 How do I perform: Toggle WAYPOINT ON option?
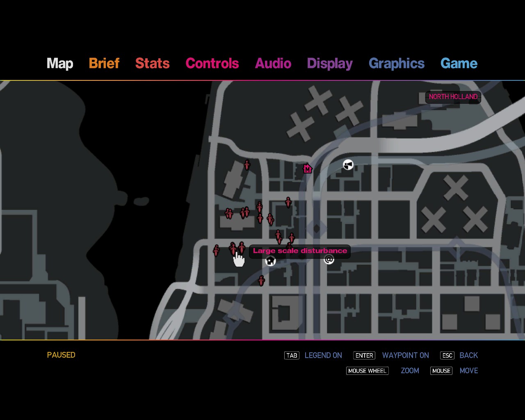405,356
